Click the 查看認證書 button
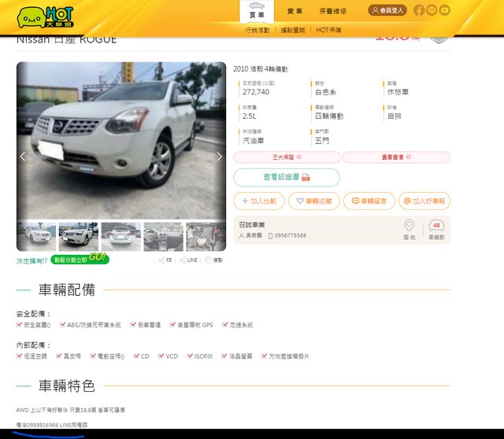Image resolution: width=504 pixels, height=439 pixels. [x=287, y=178]
